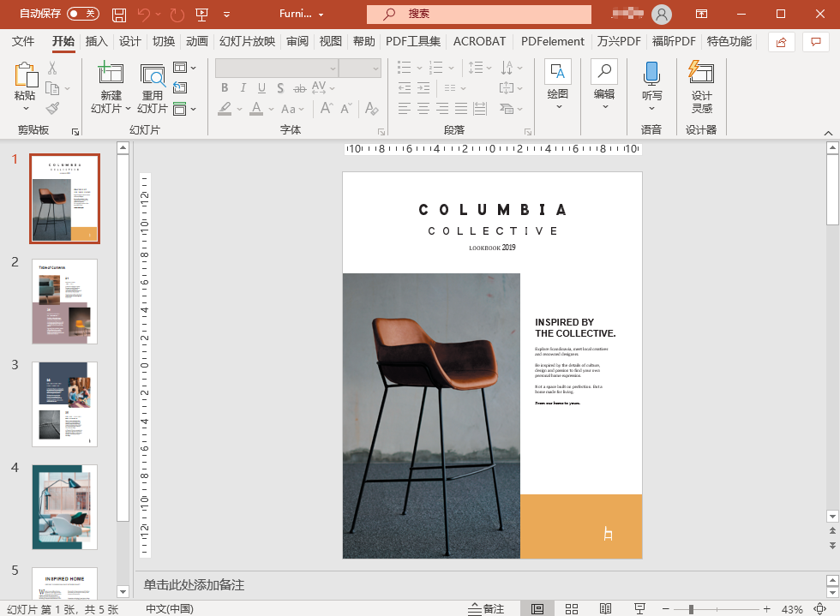Select slide 3 thumbnail in panel

click(65, 404)
